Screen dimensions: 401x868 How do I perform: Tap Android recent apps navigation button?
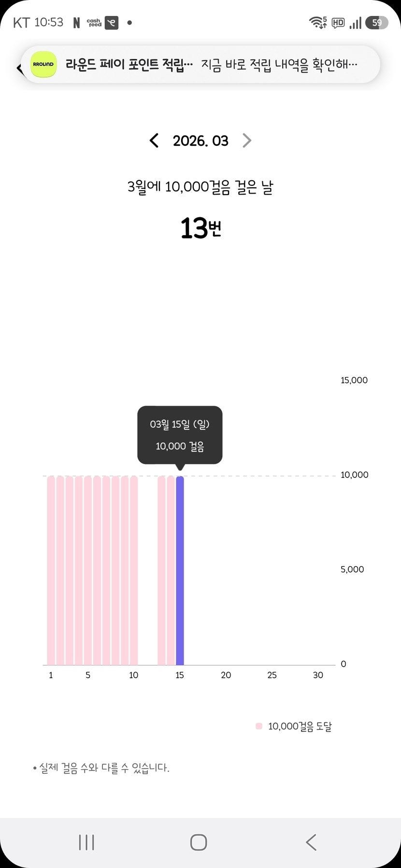click(86, 842)
